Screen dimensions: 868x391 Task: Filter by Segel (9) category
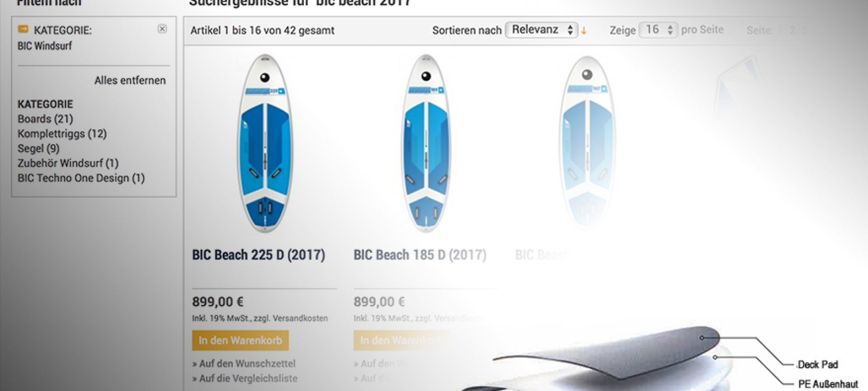[38, 149]
